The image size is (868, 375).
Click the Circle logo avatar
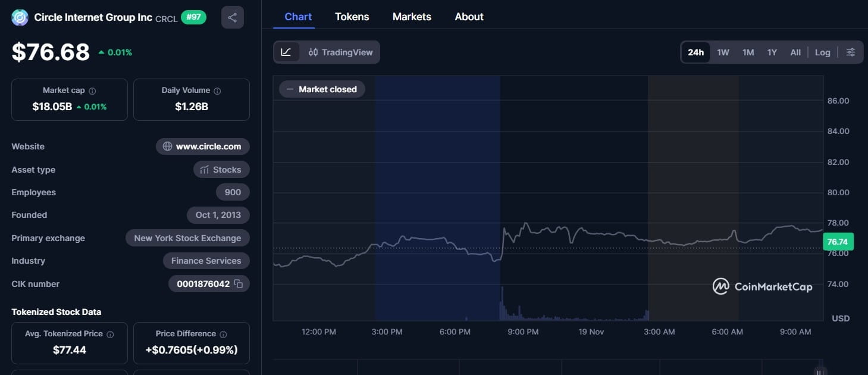coord(20,17)
